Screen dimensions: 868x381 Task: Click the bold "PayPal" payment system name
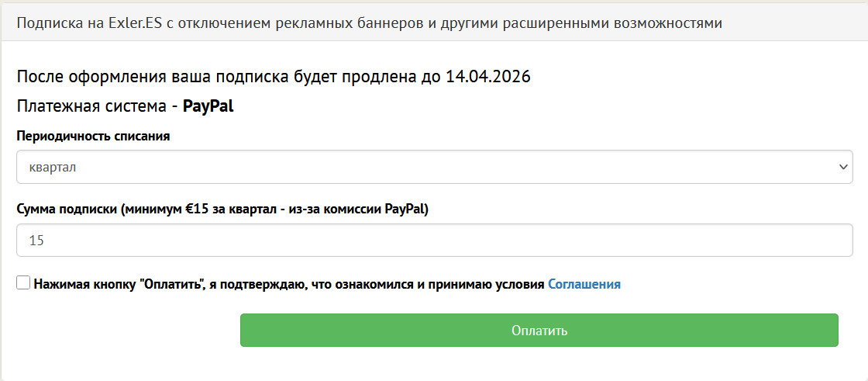click(208, 106)
